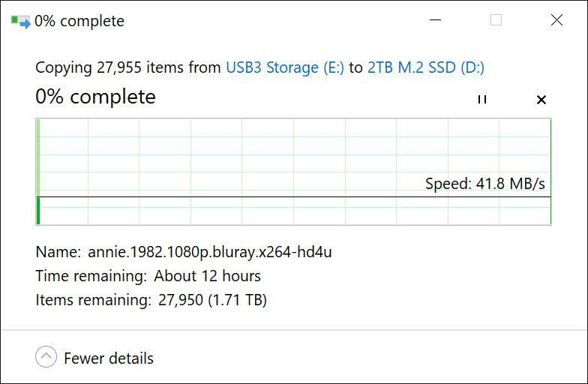Click the Items remaining 27,950 (1.71 TB) text
The height and width of the screenshot is (384, 588).
coord(151,301)
